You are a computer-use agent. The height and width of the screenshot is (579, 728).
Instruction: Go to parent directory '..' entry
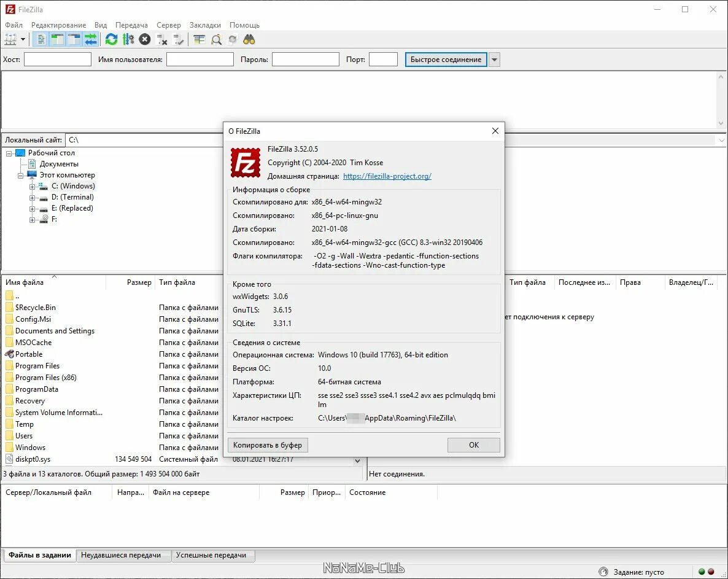tap(17, 296)
